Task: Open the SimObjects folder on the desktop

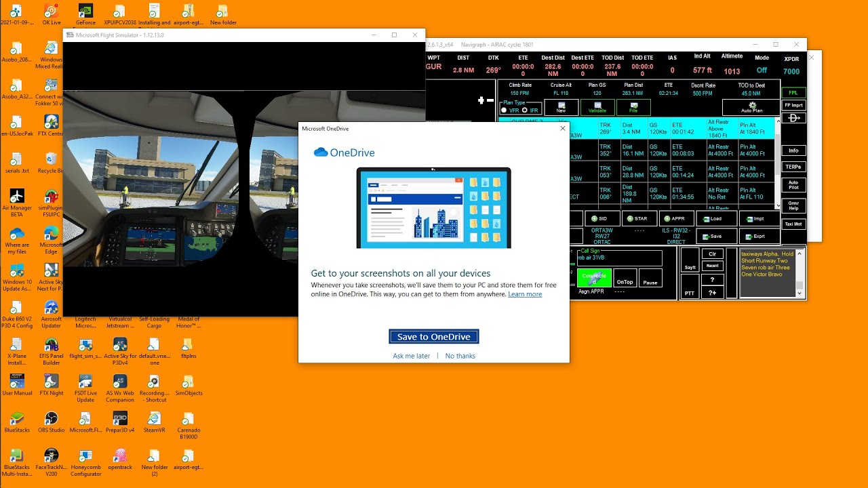Action: 189,385
